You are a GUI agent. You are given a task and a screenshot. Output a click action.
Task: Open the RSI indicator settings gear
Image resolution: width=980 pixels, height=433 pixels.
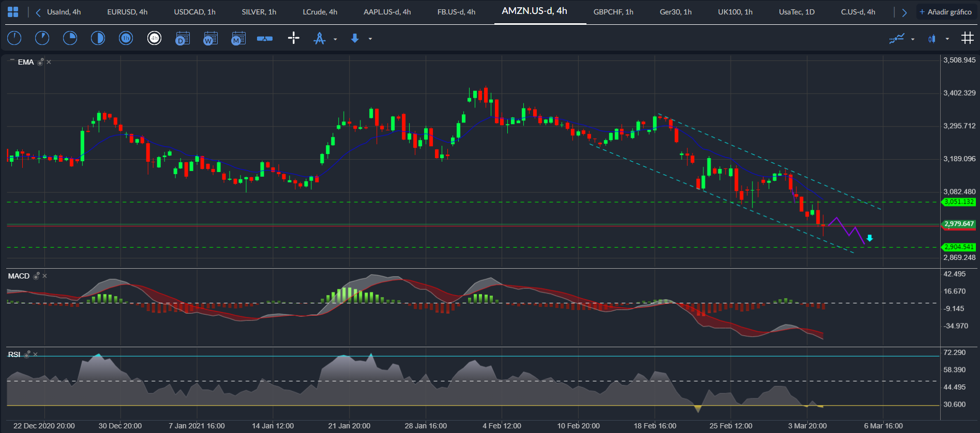coord(27,354)
